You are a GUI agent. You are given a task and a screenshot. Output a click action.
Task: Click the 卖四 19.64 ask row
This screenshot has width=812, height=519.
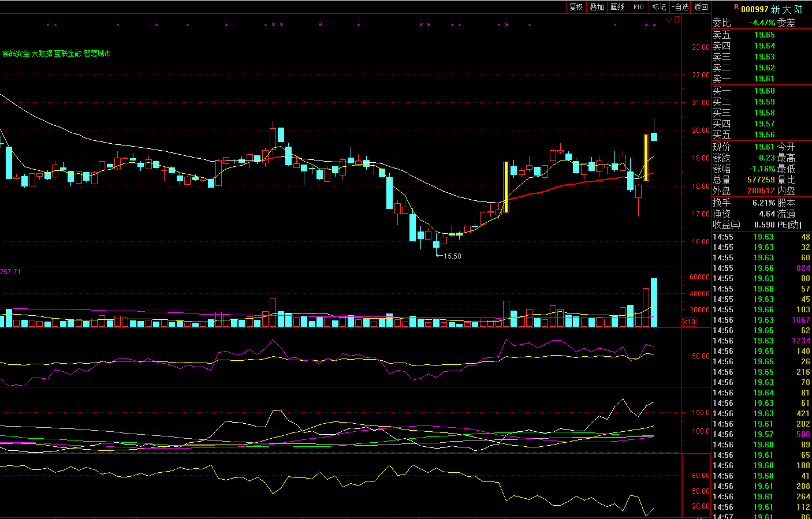tap(761, 46)
